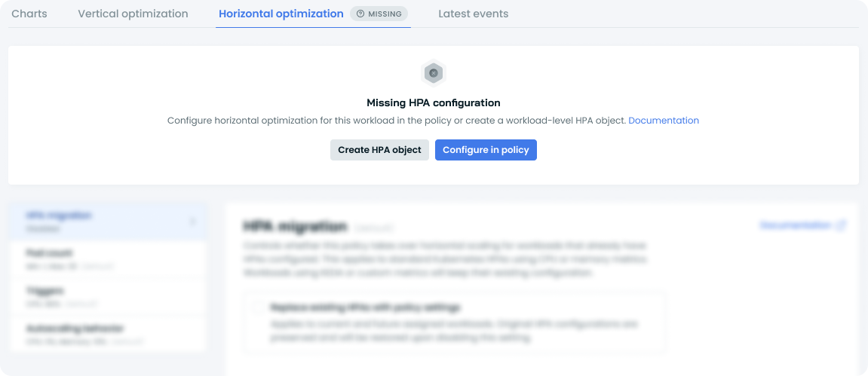The width and height of the screenshot is (868, 376).
Task: Click the external link icon beside blurred Documentation
Action: (841, 225)
